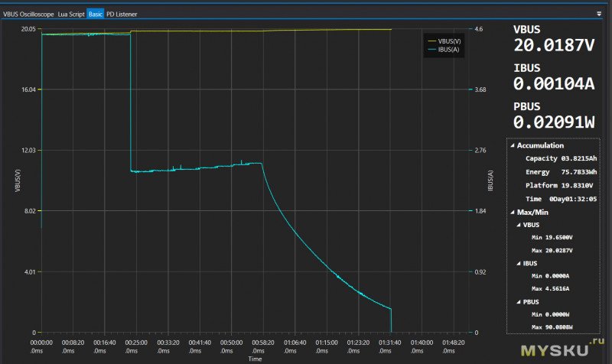Collapse the Max/Min section
Screen dimensions: 612x364
[512, 212]
